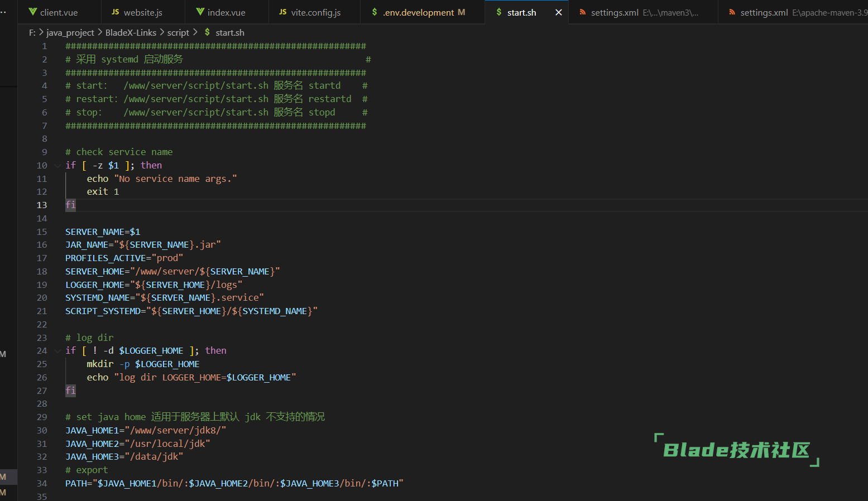The image size is (868, 501).
Task: Click the 'JAR_NAME' variable assignment
Action: coord(143,245)
